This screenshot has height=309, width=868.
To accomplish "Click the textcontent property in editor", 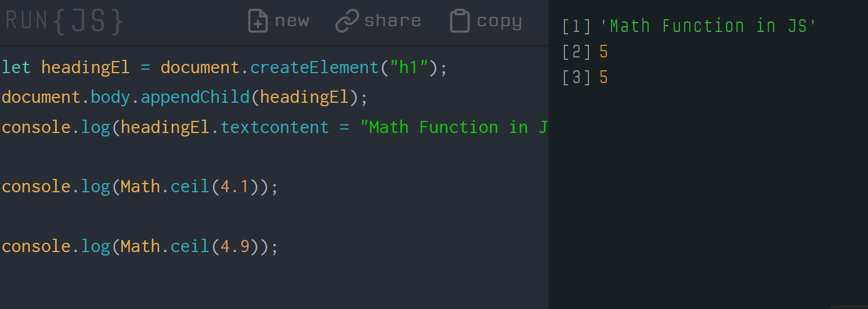I will (x=274, y=127).
